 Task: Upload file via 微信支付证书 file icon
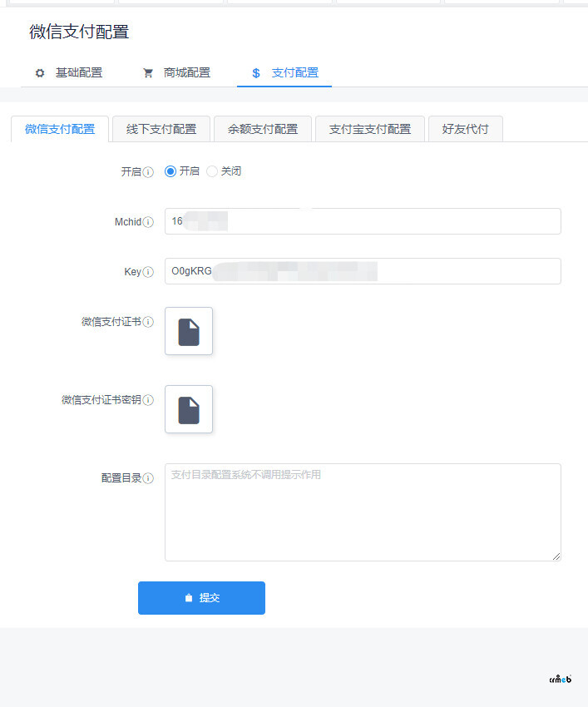[189, 331]
